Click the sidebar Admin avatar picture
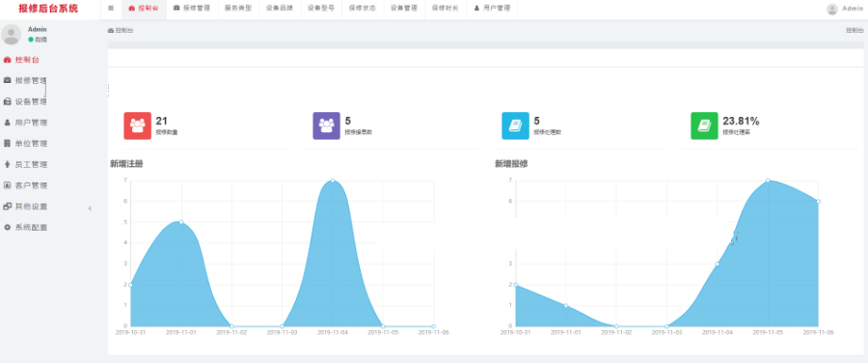The height and width of the screenshot is (363, 868). [11, 35]
